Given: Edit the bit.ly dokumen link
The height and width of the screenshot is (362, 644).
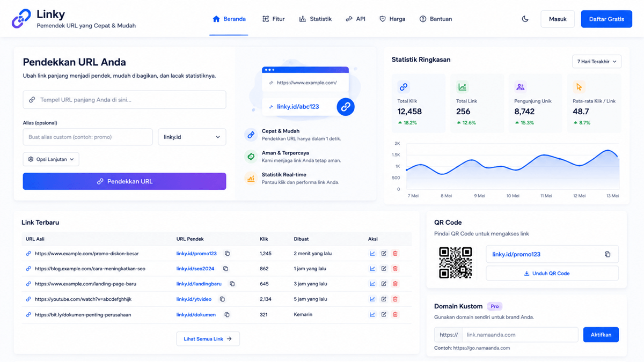Looking at the screenshot, I should 384,315.
